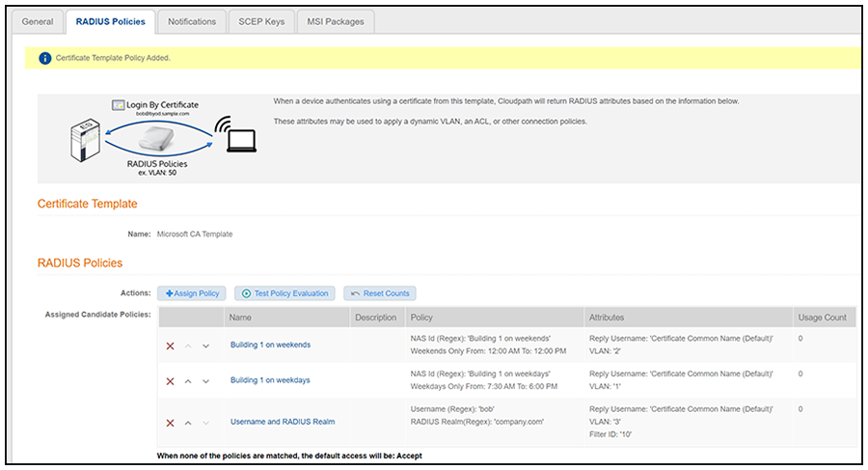Image resolution: width=868 pixels, height=470 pixels.
Task: Move Building 1 on weekdays policy down
Action: click(206, 381)
